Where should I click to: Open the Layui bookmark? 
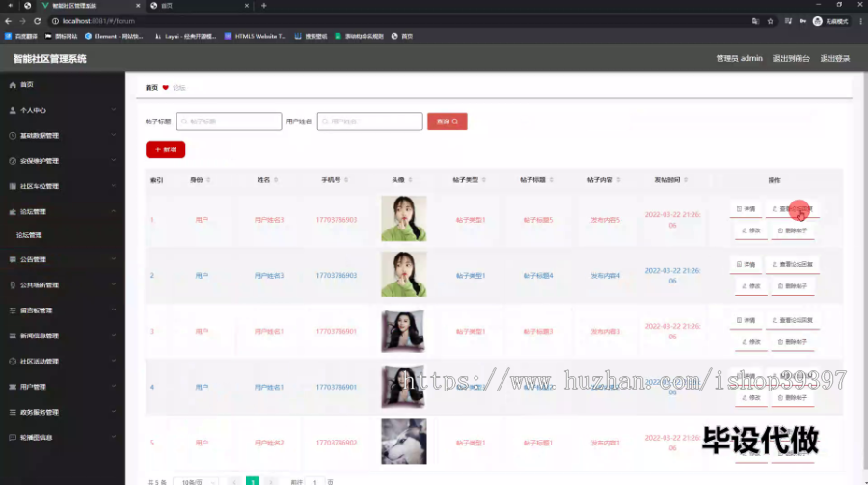[x=185, y=36]
